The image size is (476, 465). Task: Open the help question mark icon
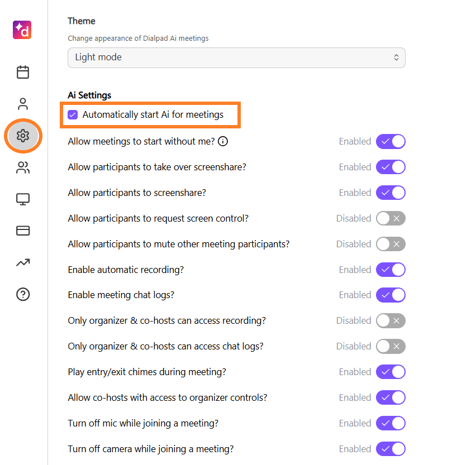(x=23, y=294)
